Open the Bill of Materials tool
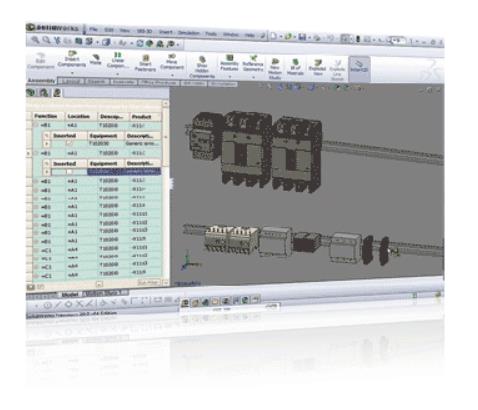This screenshot has width=478, height=410. (295, 67)
